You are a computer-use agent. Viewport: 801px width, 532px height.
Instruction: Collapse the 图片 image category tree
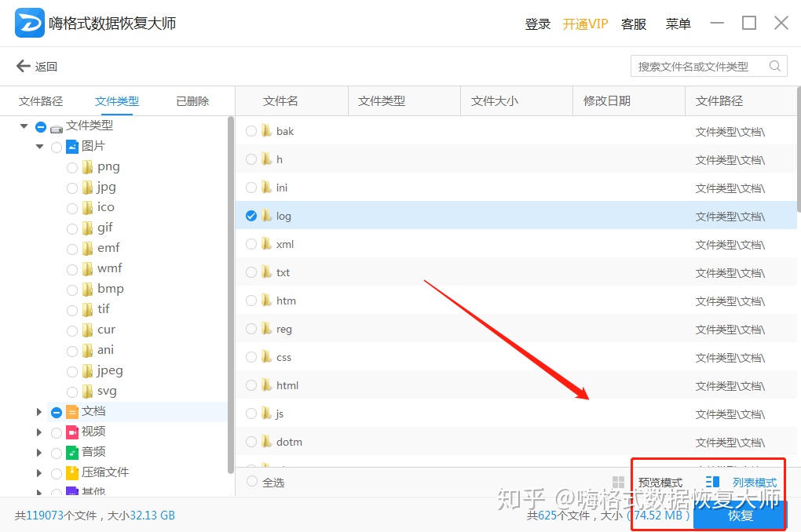pos(38,145)
